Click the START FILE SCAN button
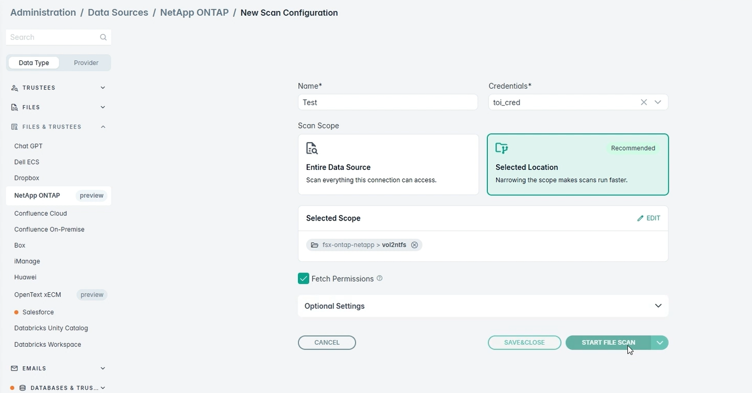This screenshot has height=393, width=752. pyautogui.click(x=608, y=343)
